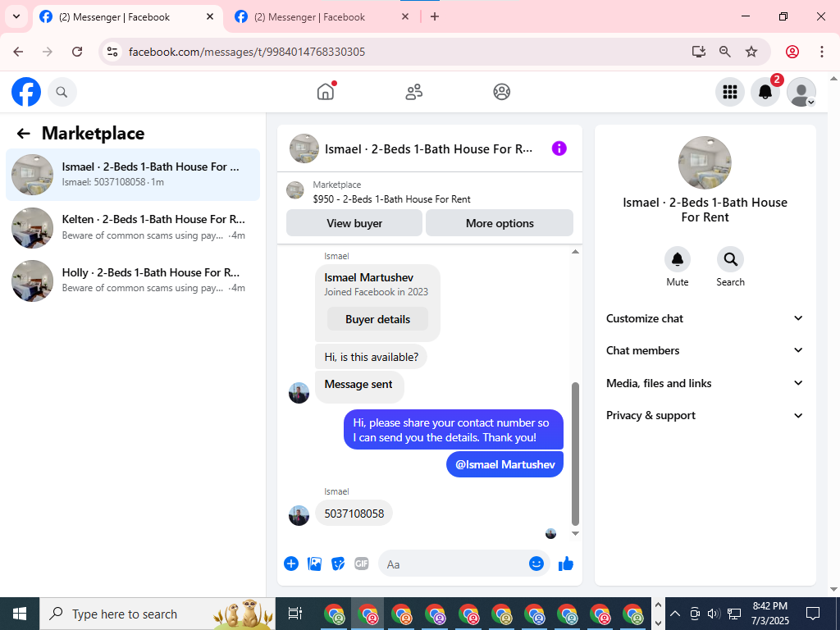Open the tab search dropdown arrow
The image size is (840, 630).
16,16
